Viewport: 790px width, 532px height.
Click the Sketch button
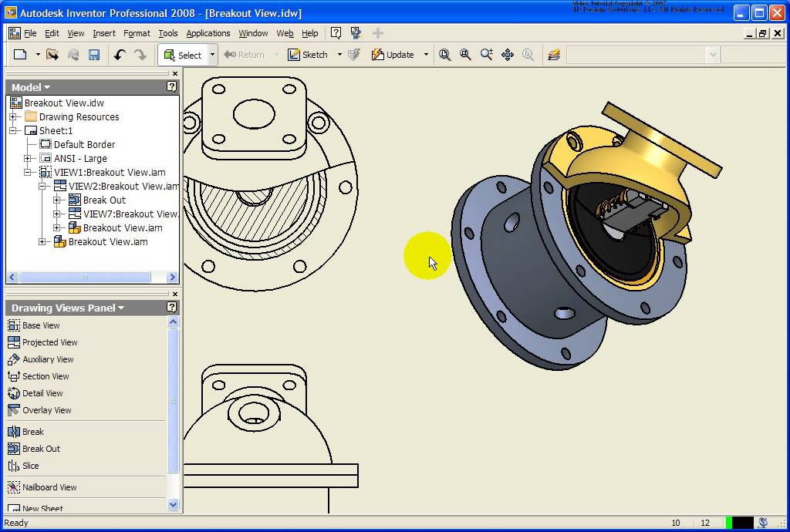(x=308, y=55)
